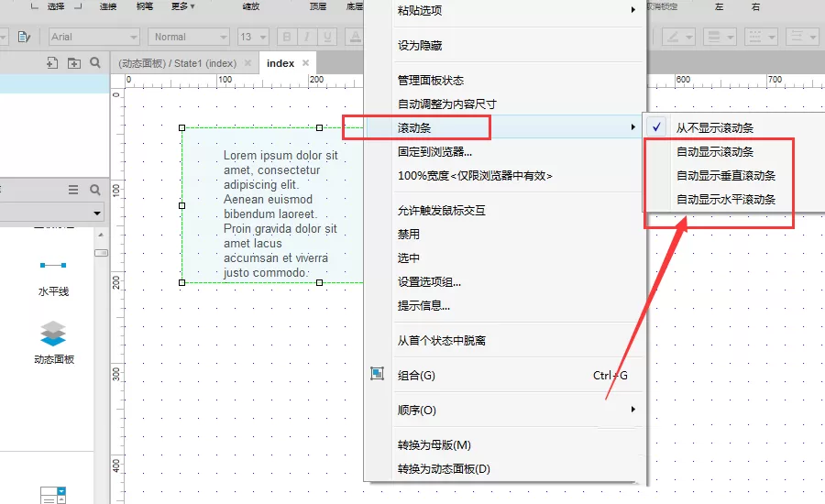Click the 连接 connector tool button

pyautogui.click(x=108, y=6)
